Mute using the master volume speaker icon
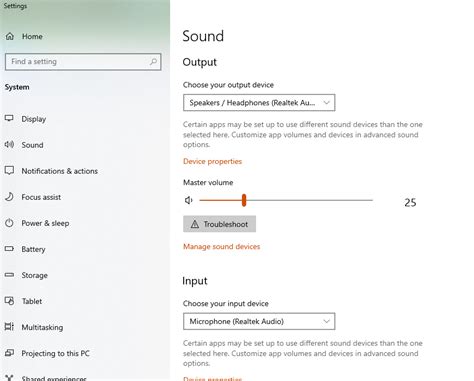474x381 pixels. (189, 200)
